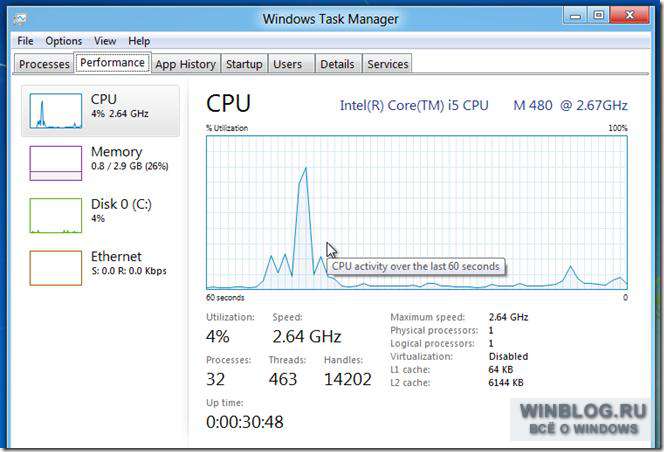Click the Intel Core i5 processor name text
The width and height of the screenshot is (664, 452).
coord(484,105)
